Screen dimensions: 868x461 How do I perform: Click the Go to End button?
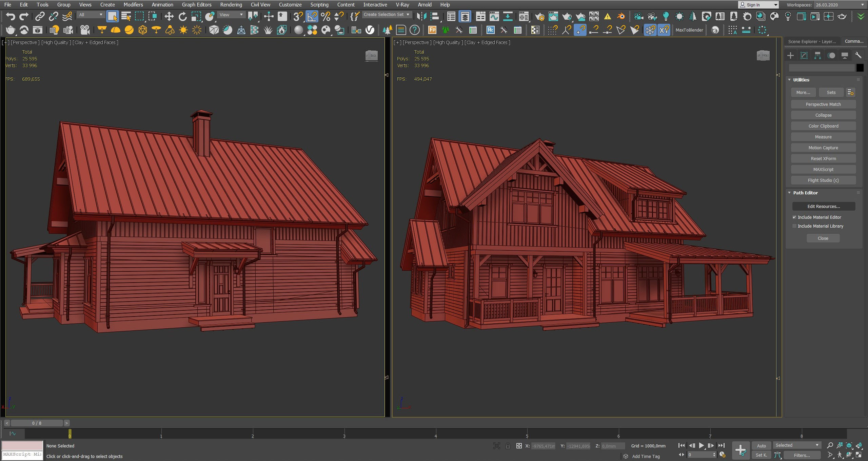coord(721,445)
